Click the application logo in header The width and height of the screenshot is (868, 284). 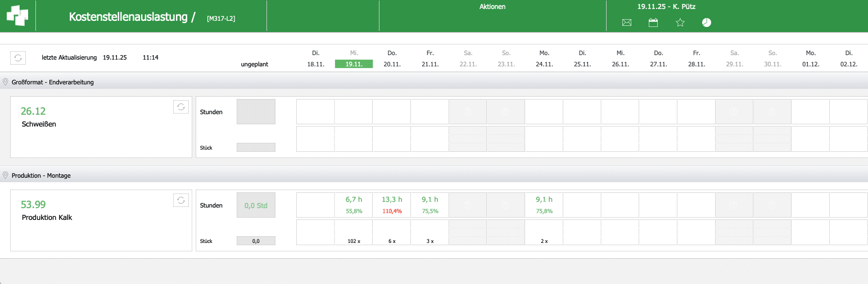pos(17,16)
